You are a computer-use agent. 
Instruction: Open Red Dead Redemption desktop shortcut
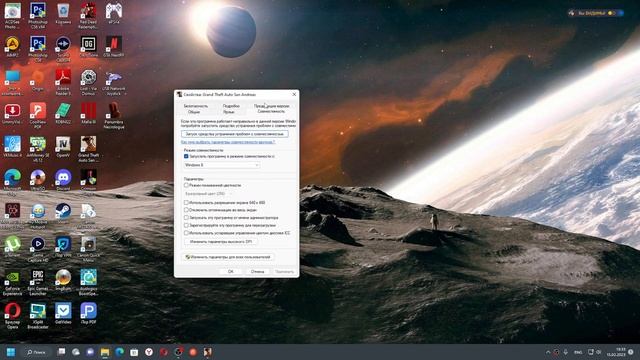89,16
